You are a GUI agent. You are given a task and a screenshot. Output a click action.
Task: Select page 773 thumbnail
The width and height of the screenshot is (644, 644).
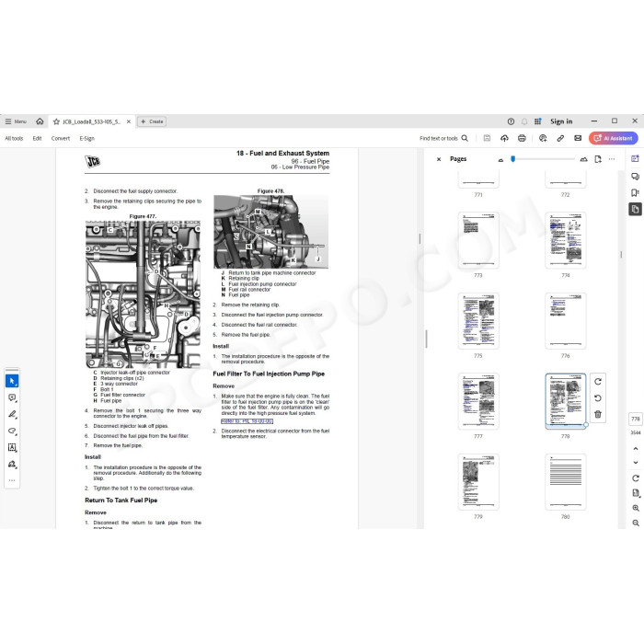478,240
